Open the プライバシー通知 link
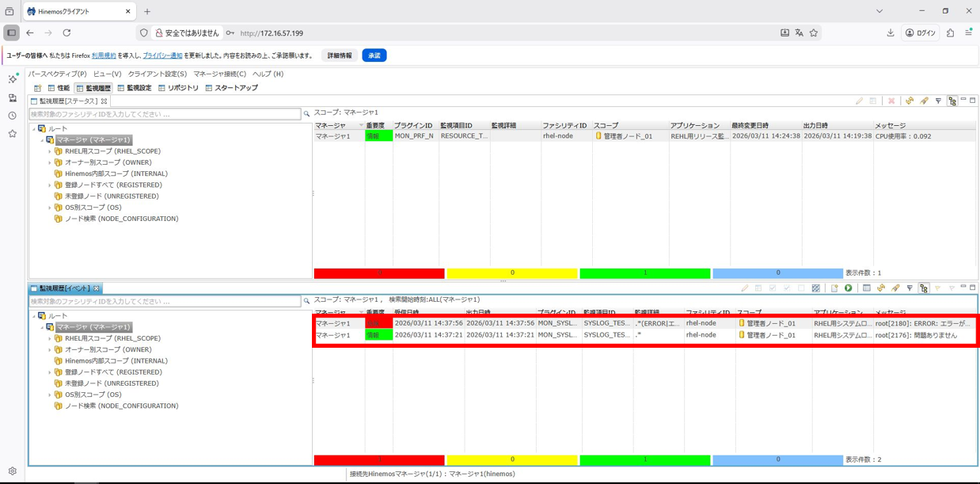Image resolution: width=980 pixels, height=484 pixels. 162,55
